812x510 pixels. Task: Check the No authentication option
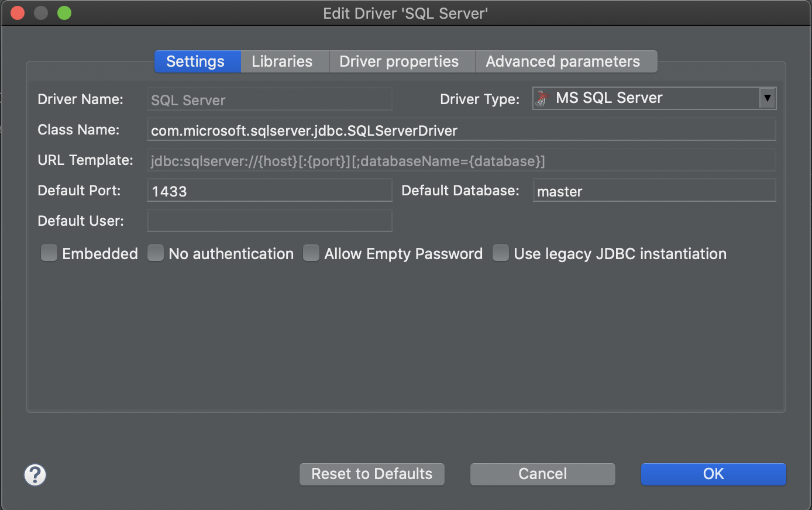[156, 253]
